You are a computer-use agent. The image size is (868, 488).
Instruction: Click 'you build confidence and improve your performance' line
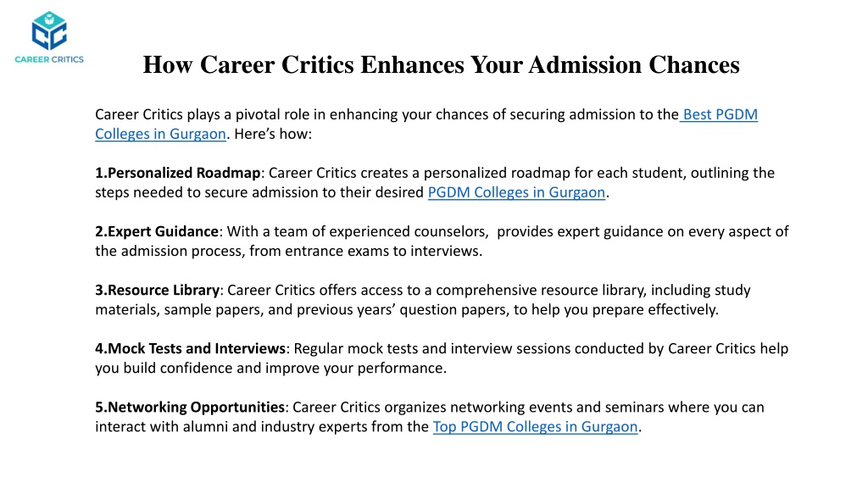click(270, 369)
